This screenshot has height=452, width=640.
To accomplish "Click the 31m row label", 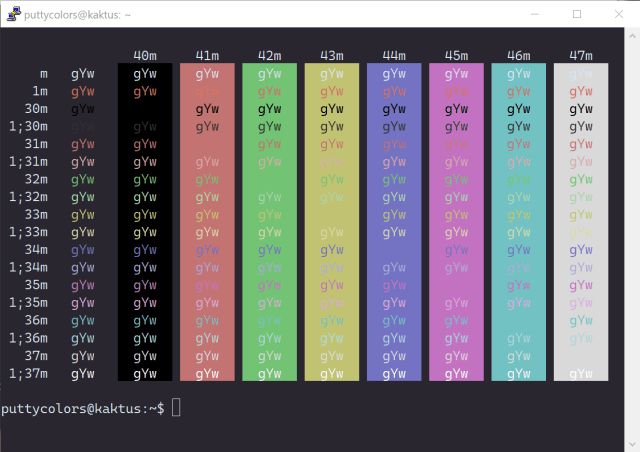I will [36, 144].
